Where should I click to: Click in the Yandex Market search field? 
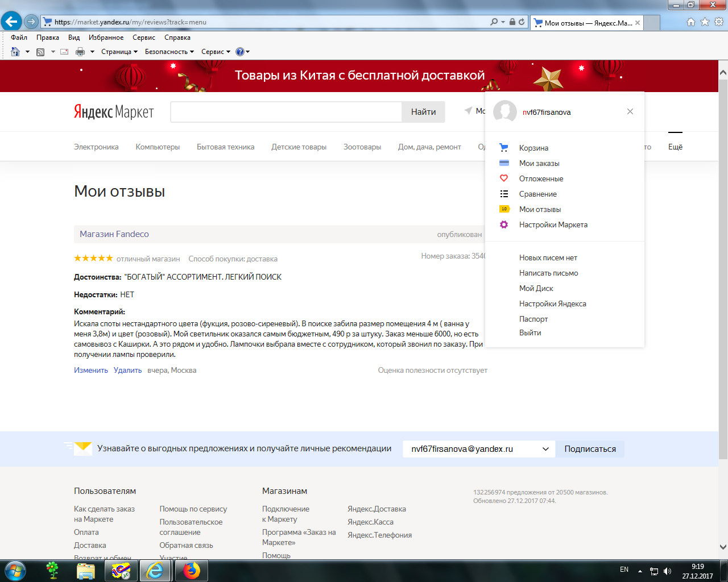pos(286,112)
